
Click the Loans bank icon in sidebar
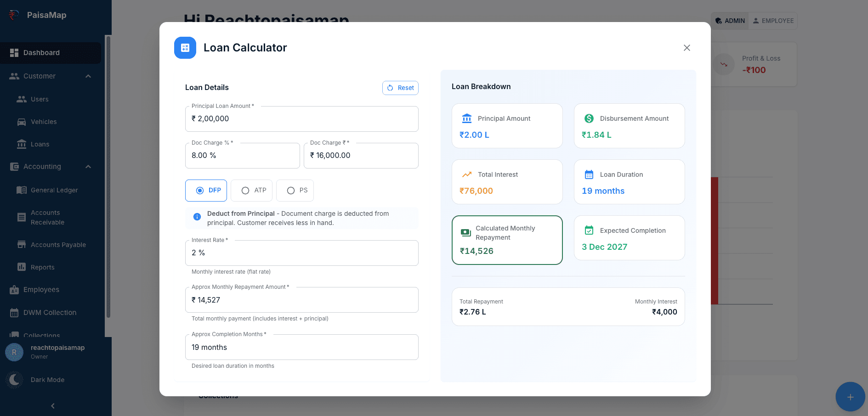22,144
